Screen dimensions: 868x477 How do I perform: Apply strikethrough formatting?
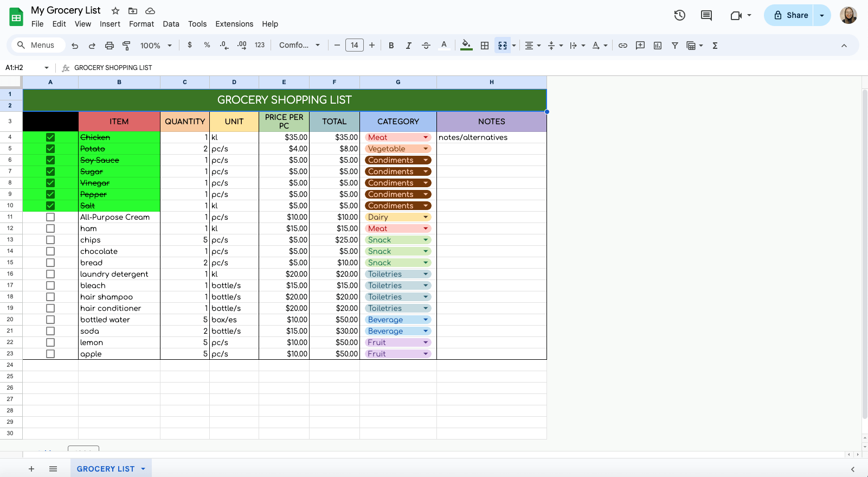click(x=426, y=46)
